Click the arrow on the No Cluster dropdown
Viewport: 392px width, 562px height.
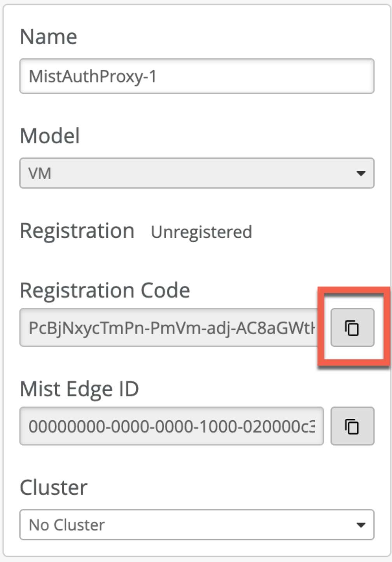tap(361, 525)
